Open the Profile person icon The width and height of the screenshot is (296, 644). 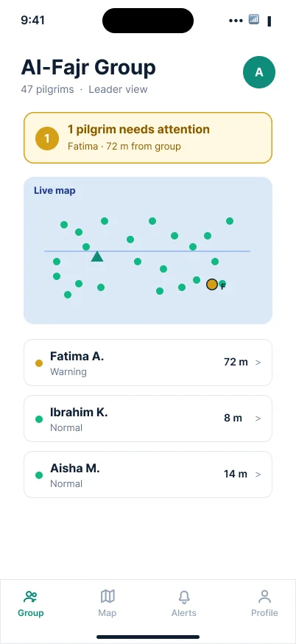[x=264, y=596]
